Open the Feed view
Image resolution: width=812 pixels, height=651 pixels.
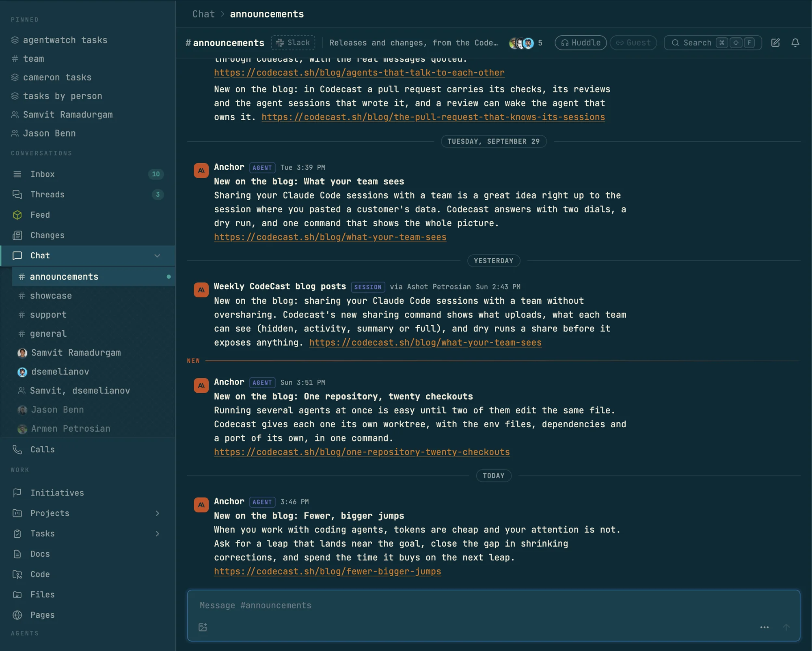[88, 215]
